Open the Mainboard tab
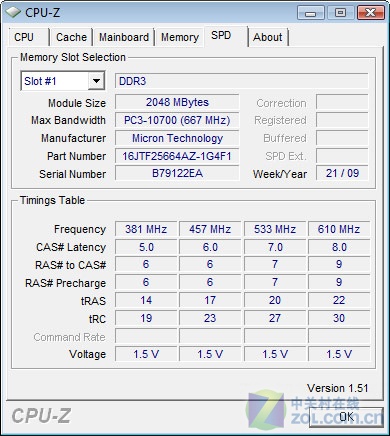Viewport: 390px width, 436px height. (124, 37)
